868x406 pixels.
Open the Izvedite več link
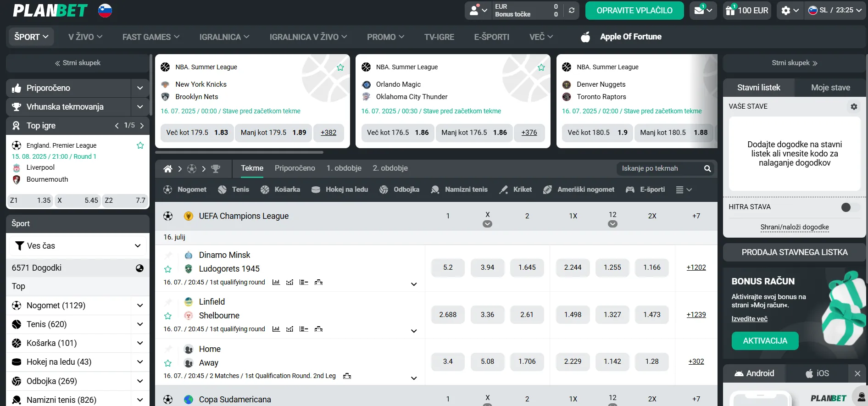(749, 319)
